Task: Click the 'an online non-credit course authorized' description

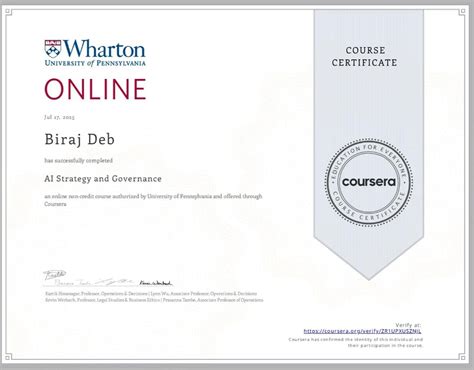Action: (x=153, y=200)
